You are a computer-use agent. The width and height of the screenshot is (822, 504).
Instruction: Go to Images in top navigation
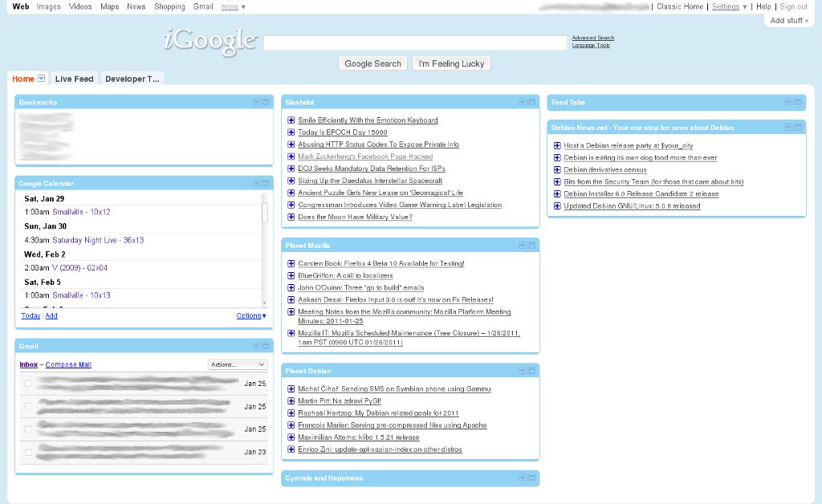coord(49,6)
